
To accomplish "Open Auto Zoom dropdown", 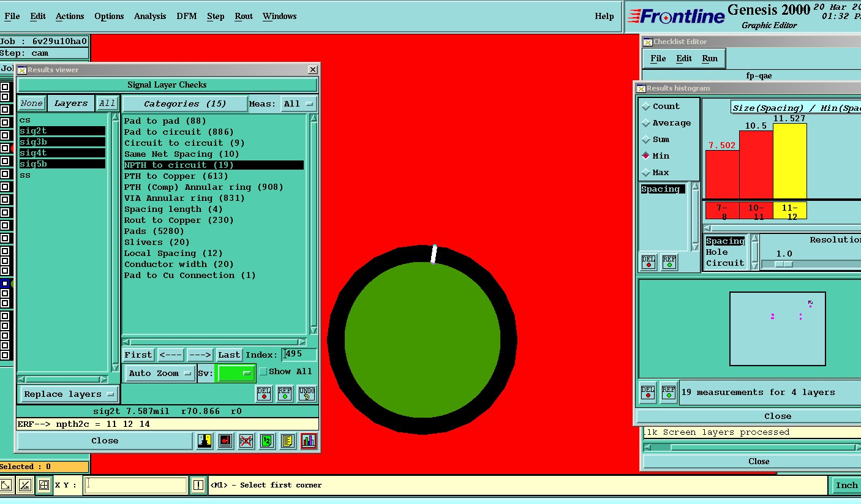I will pos(160,373).
